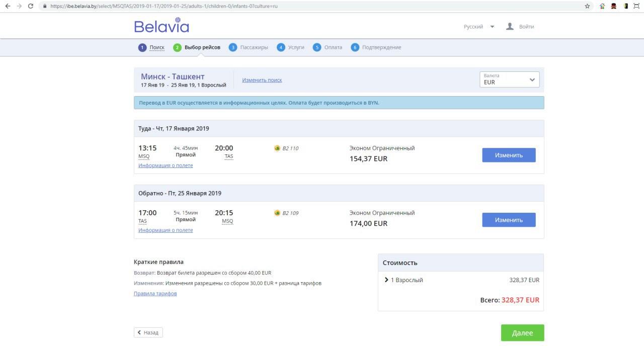Open Информация о полете for flight B2 109
The width and height of the screenshot is (644, 349).
tap(166, 230)
